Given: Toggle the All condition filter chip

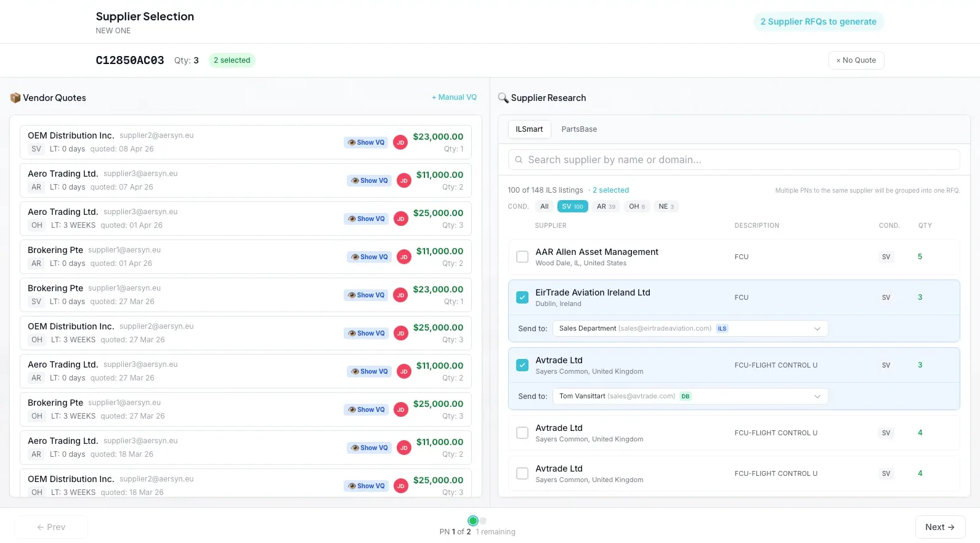Looking at the screenshot, I should point(545,206).
